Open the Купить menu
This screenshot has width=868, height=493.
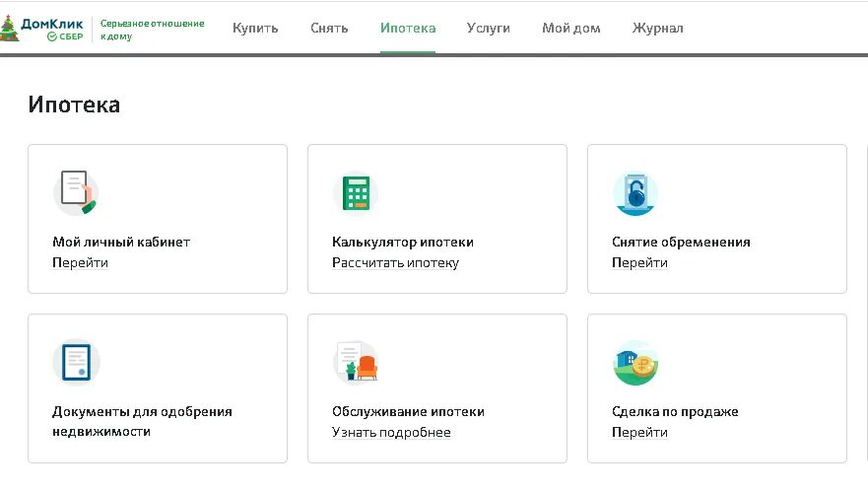(255, 28)
